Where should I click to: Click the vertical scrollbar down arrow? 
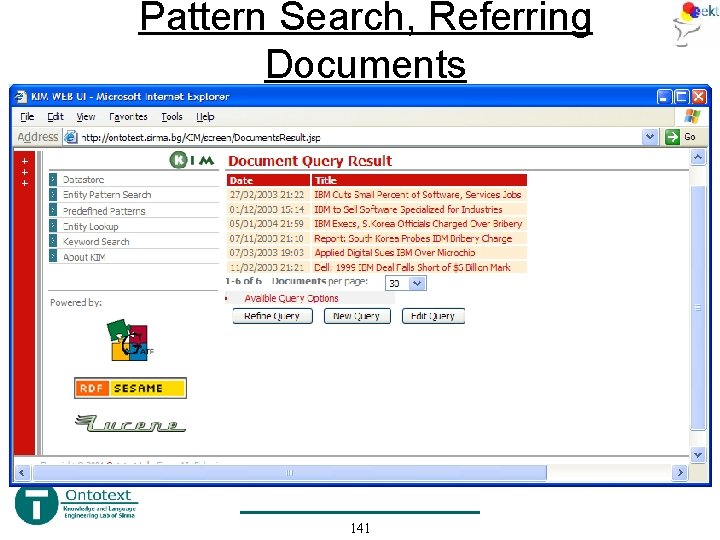(698, 455)
